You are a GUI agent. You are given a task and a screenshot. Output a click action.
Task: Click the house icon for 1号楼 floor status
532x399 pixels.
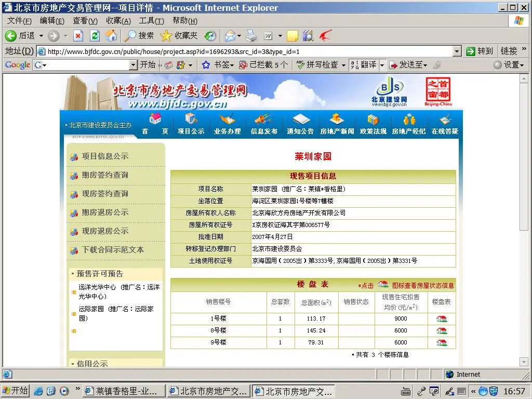point(441,318)
